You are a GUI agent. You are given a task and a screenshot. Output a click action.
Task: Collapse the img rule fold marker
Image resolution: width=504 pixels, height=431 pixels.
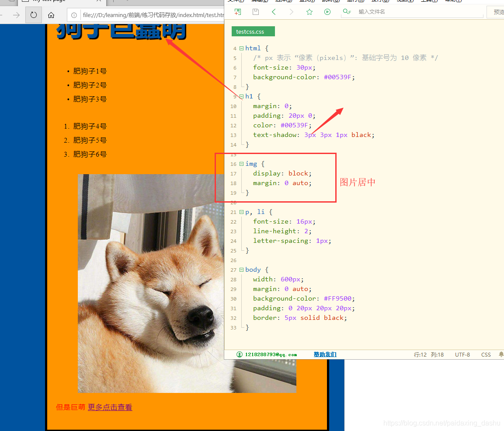[x=241, y=164]
